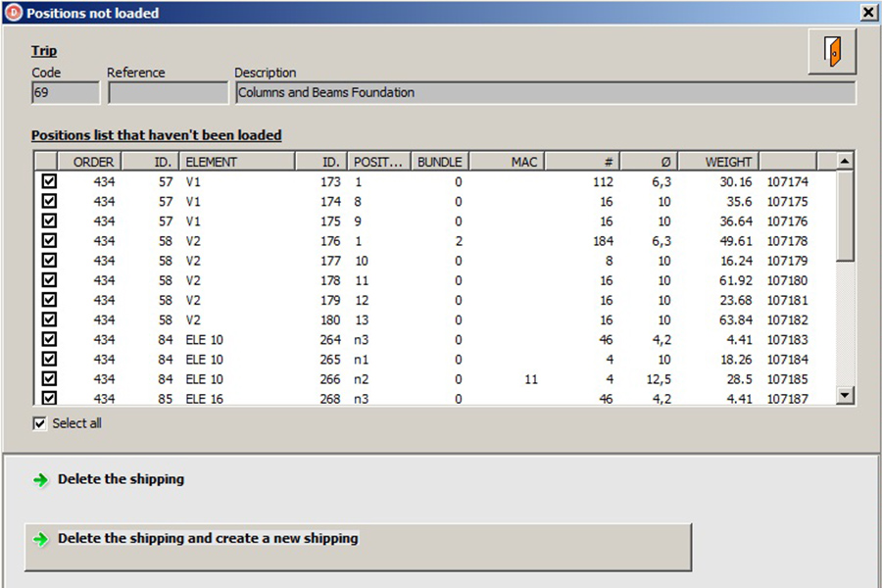Click the orange door exit icon
The image size is (882, 588).
point(832,52)
